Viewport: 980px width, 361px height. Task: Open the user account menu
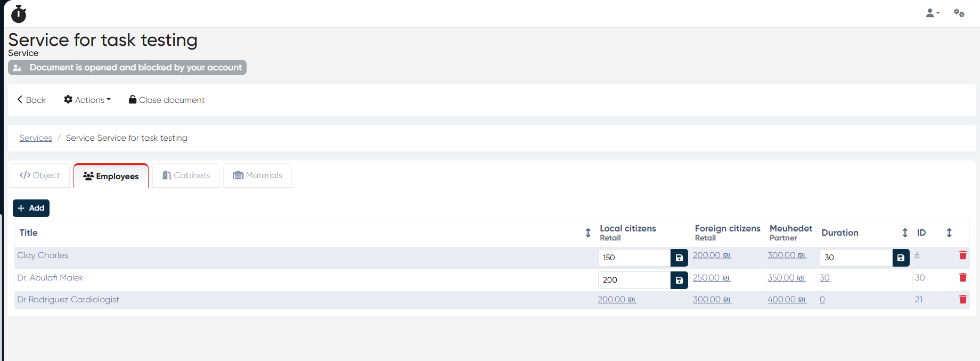pyautogui.click(x=932, y=13)
